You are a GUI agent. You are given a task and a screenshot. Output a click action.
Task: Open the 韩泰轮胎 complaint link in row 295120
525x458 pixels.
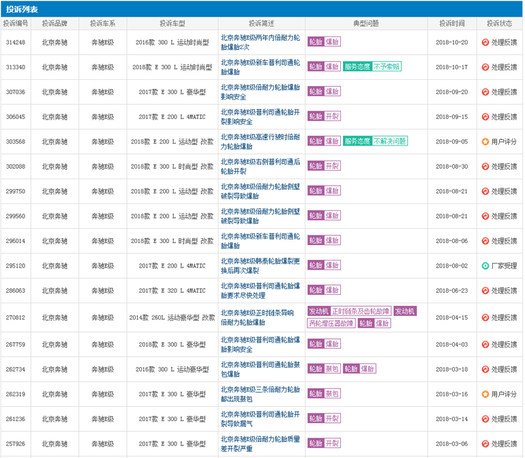click(x=260, y=266)
